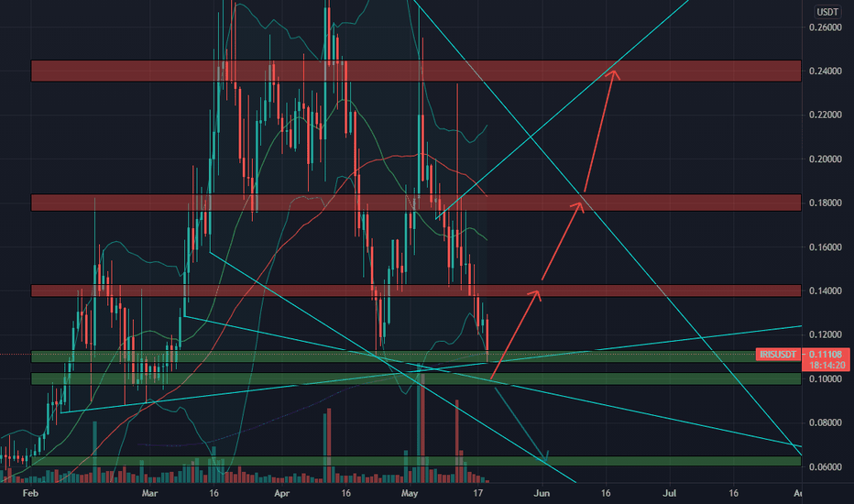
Task: Click the 0.22000 price axis label
Action: [825, 115]
